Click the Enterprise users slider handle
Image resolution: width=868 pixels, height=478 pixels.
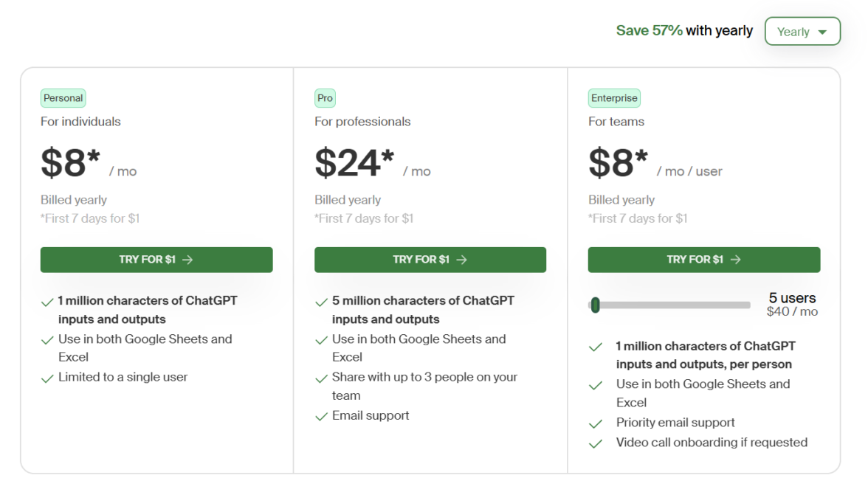click(x=595, y=305)
